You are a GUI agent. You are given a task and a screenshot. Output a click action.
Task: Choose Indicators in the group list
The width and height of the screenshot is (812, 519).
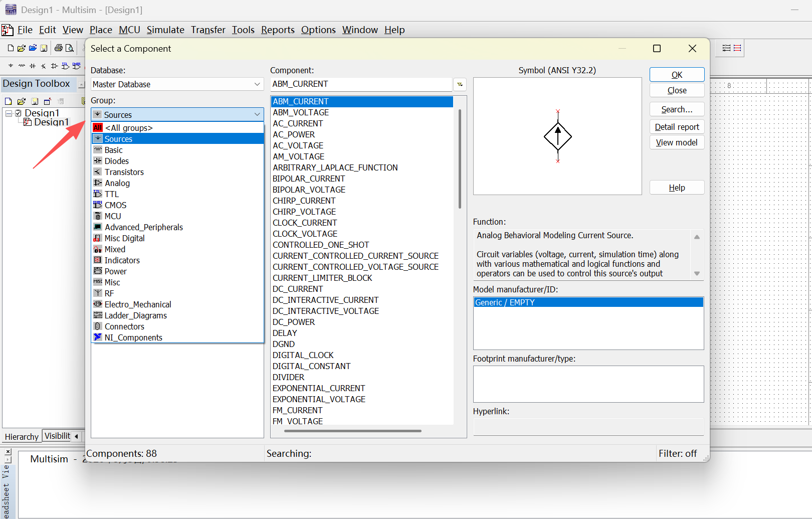click(122, 260)
